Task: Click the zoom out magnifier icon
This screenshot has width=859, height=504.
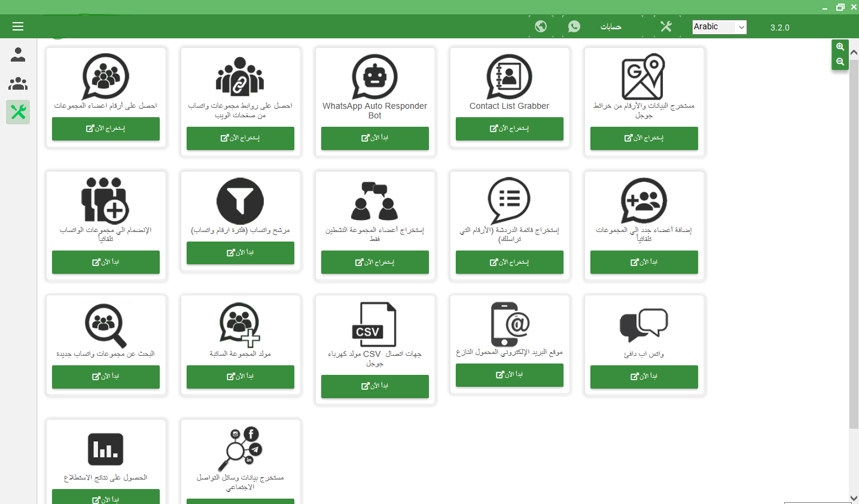Action: coord(840,62)
